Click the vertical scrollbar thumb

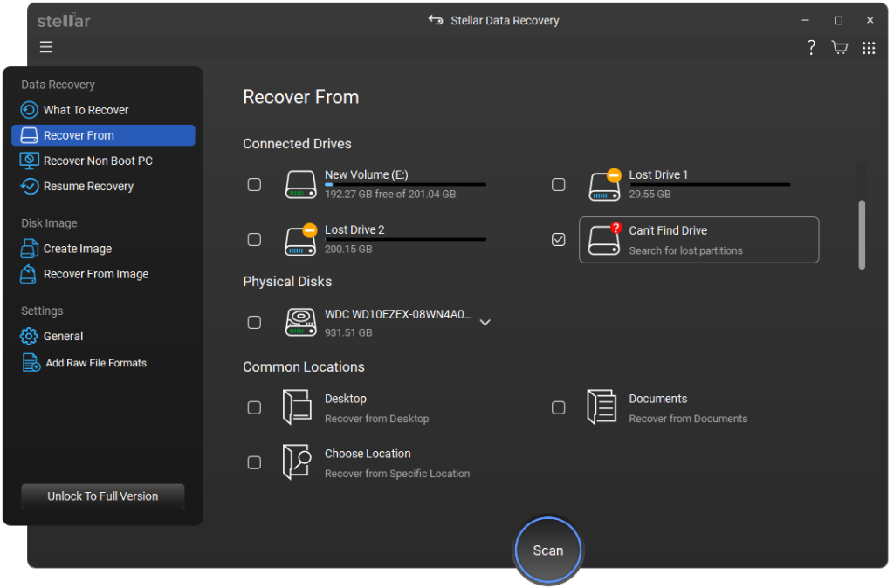point(862,234)
